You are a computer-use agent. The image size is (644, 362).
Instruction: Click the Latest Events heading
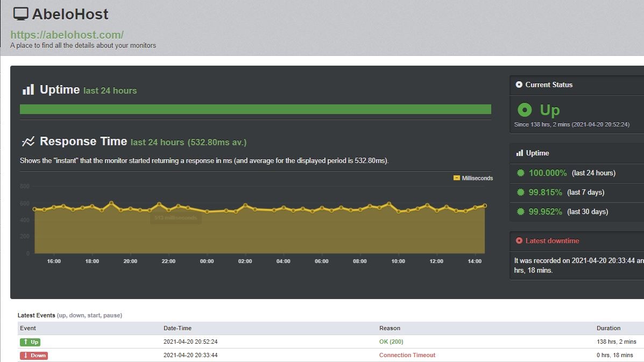pos(36,315)
